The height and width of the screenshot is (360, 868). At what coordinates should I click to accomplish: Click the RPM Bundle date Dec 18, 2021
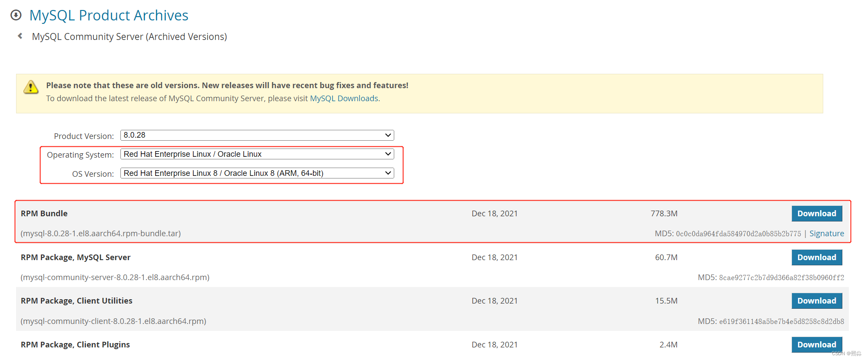click(495, 214)
